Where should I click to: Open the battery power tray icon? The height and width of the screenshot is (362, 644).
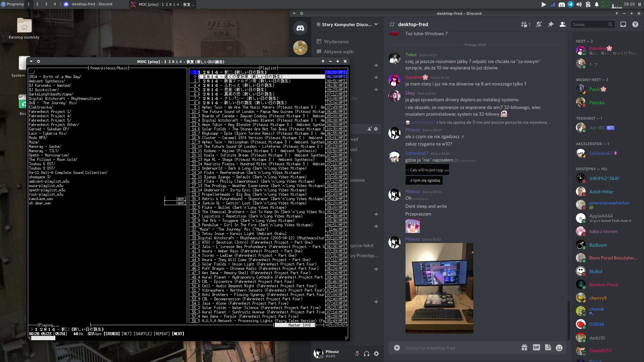(x=588, y=4)
